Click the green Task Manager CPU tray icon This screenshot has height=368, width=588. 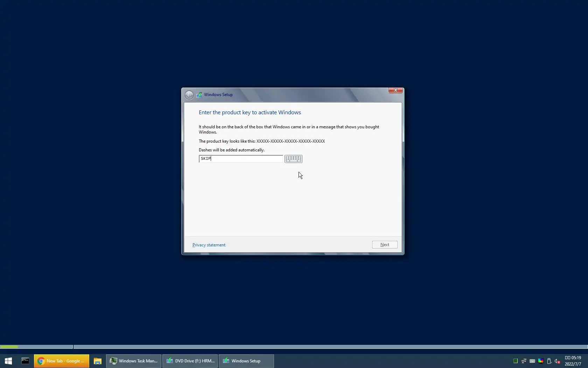coord(516,361)
